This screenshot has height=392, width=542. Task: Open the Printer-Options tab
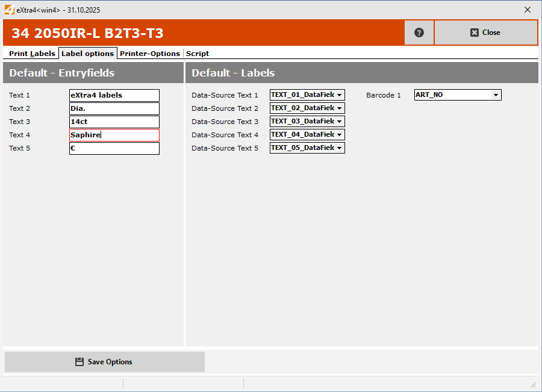(150, 54)
